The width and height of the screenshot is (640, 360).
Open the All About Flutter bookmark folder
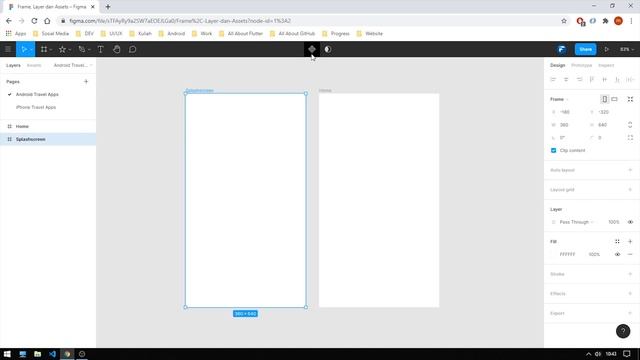(241, 33)
